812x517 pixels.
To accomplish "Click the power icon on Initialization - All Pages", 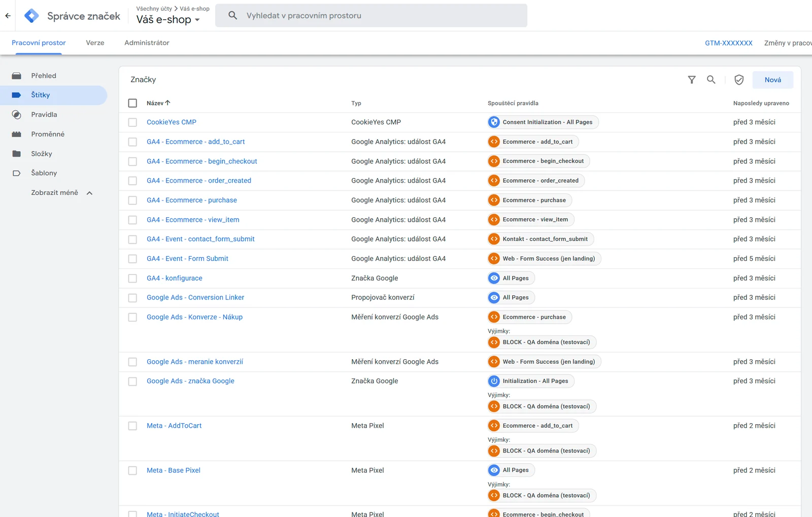I will pyautogui.click(x=494, y=381).
